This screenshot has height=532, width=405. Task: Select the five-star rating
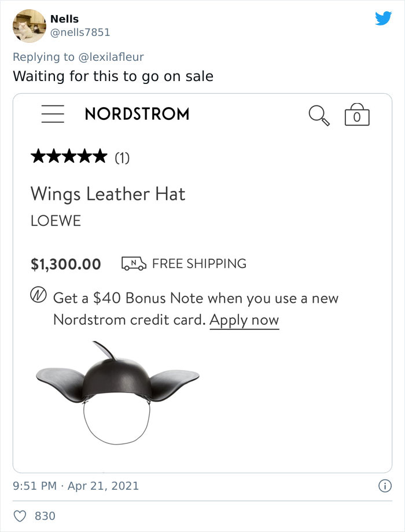pyautogui.click(x=68, y=155)
